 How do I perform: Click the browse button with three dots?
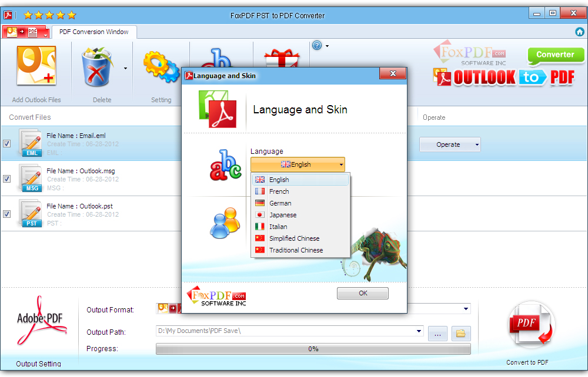click(x=437, y=333)
